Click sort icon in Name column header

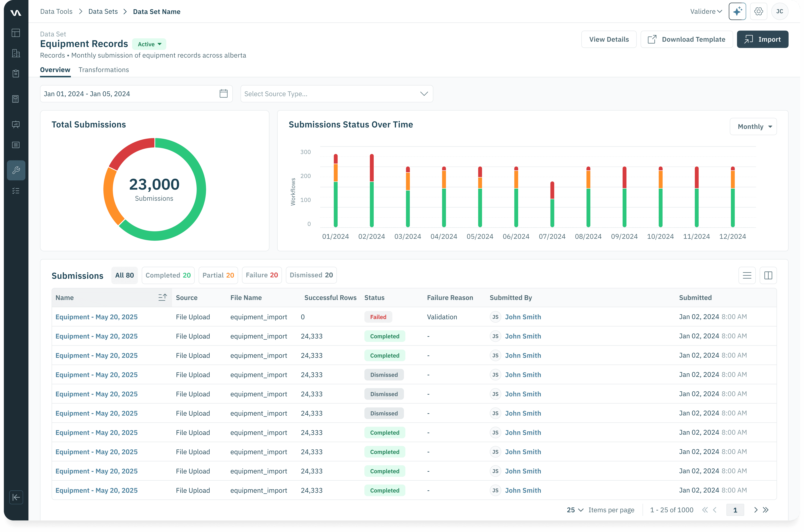click(x=163, y=297)
